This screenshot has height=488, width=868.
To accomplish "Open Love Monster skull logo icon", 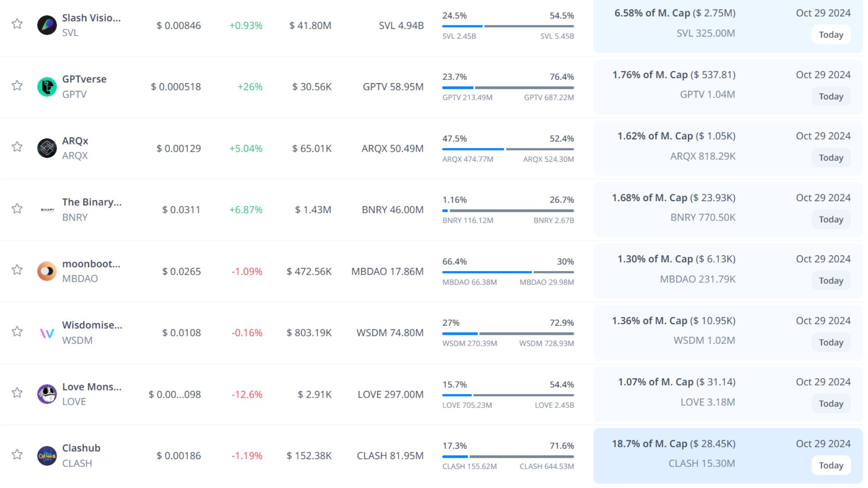I will (x=47, y=394).
